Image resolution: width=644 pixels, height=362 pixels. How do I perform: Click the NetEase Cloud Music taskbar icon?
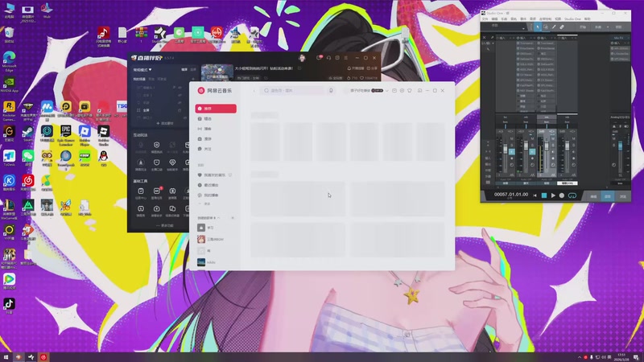pos(43,357)
